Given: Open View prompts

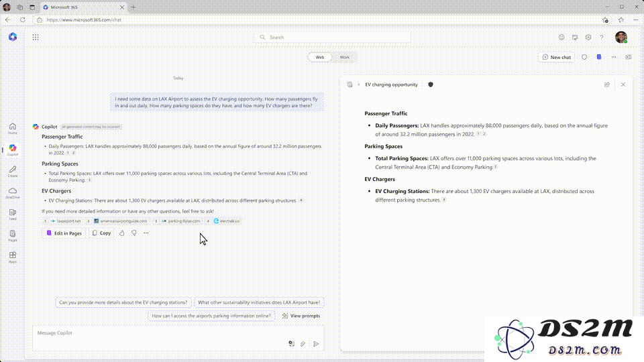Looking at the screenshot, I should (x=301, y=316).
